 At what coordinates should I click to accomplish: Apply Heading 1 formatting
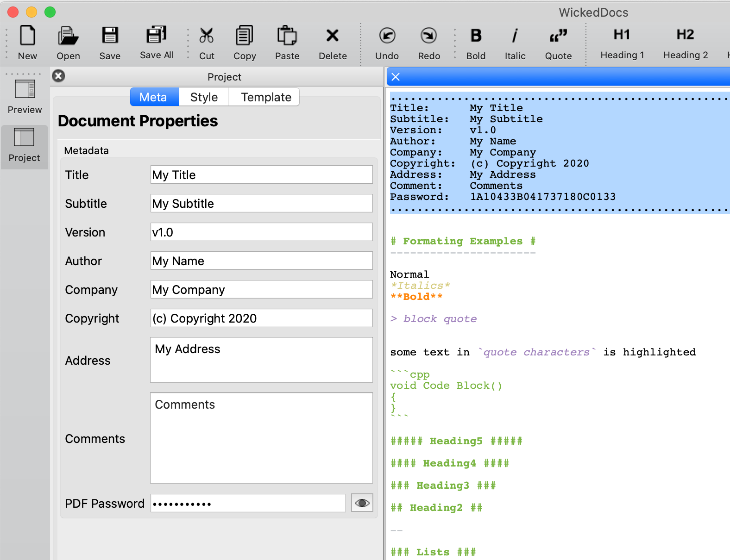point(622,35)
